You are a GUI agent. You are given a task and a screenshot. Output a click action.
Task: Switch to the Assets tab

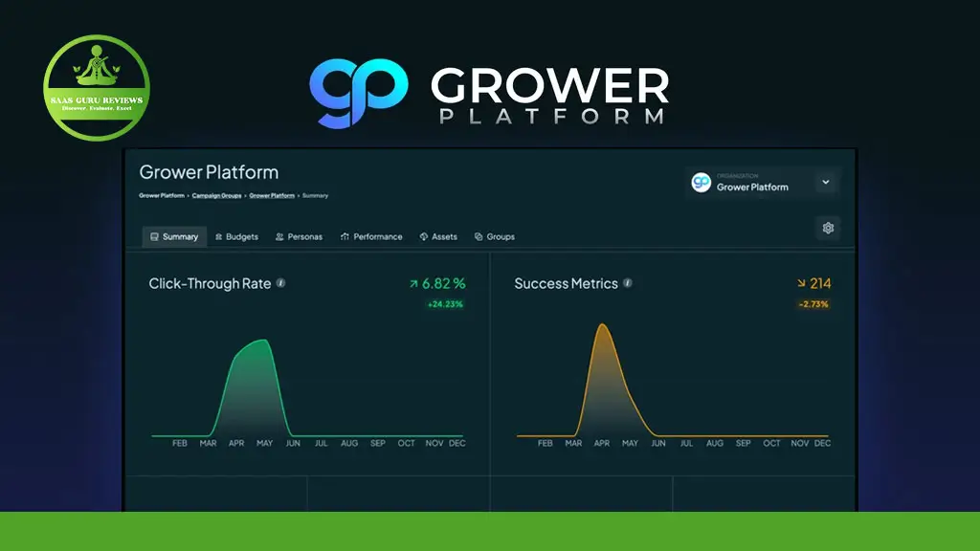tap(438, 237)
